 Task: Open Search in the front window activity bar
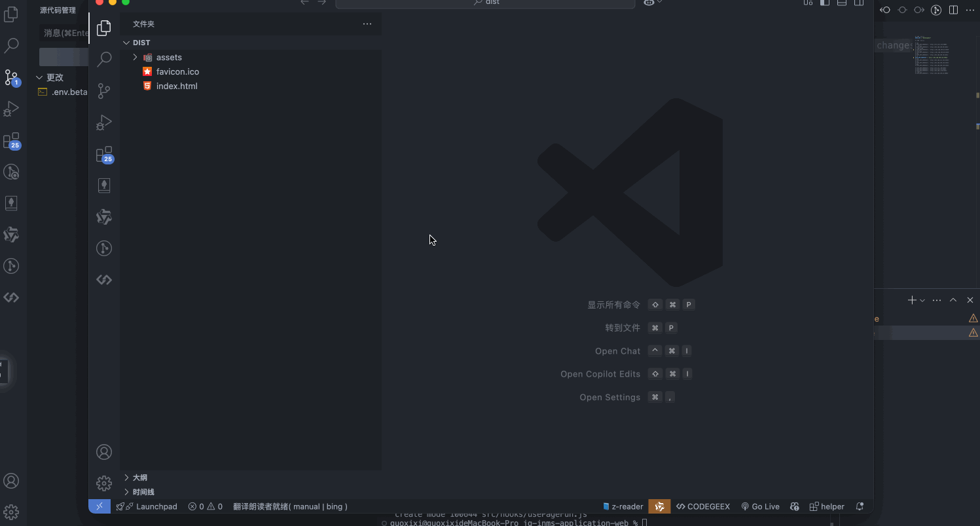point(104,59)
